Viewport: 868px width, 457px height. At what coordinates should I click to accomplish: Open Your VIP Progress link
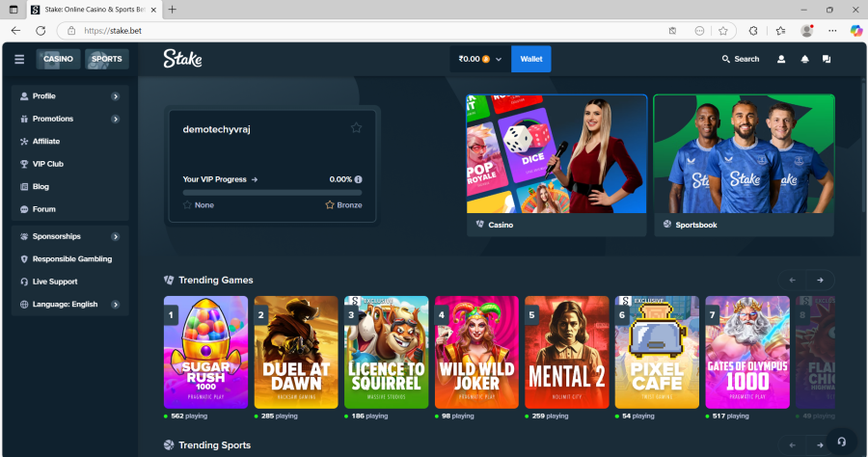pyautogui.click(x=220, y=180)
